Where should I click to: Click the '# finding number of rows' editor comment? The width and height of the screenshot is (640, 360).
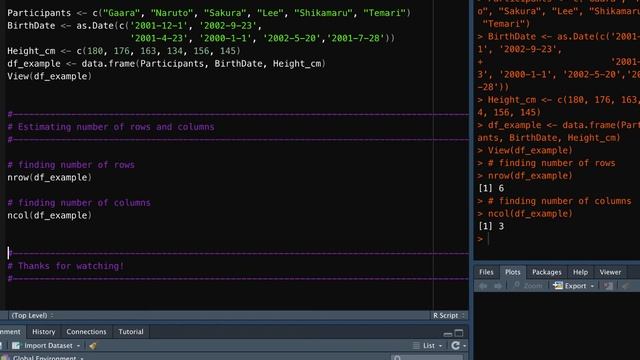point(71,165)
